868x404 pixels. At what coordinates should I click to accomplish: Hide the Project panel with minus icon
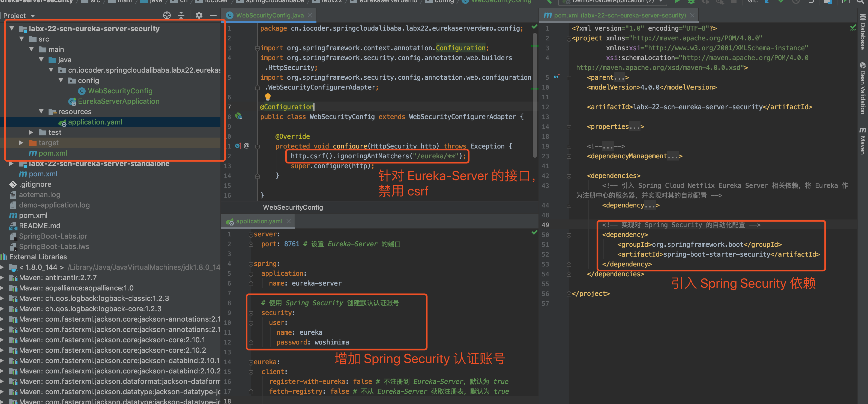213,15
